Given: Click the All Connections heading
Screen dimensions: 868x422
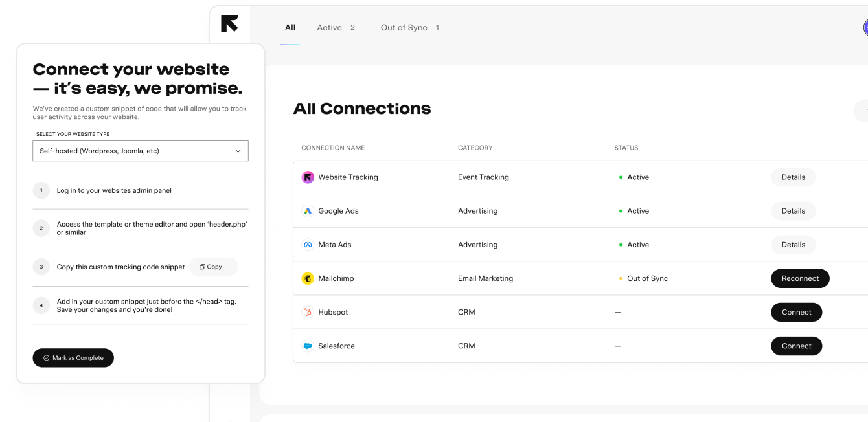Looking at the screenshot, I should coord(362,109).
